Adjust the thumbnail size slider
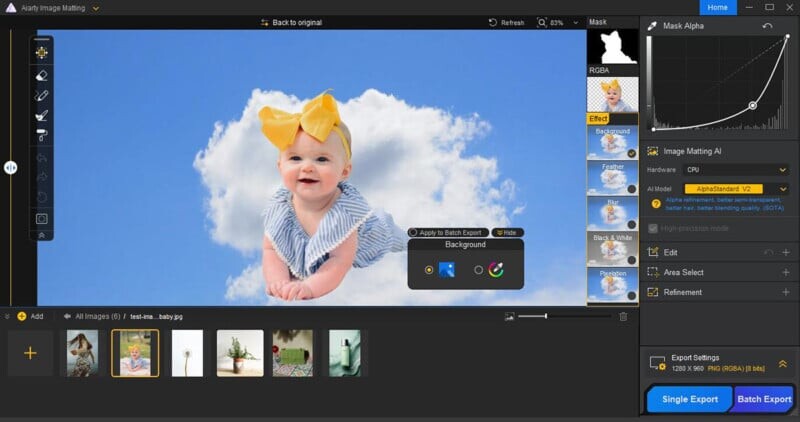This screenshot has width=800, height=422. click(546, 316)
